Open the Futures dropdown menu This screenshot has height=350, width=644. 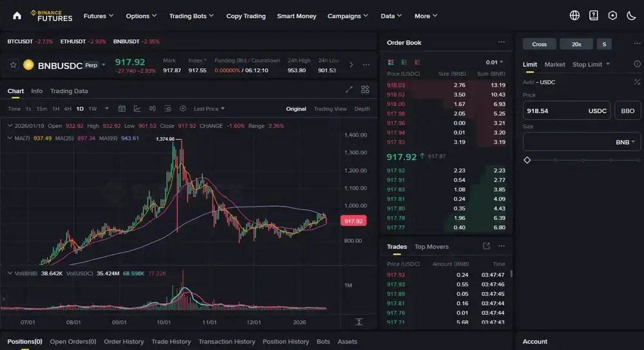(99, 16)
